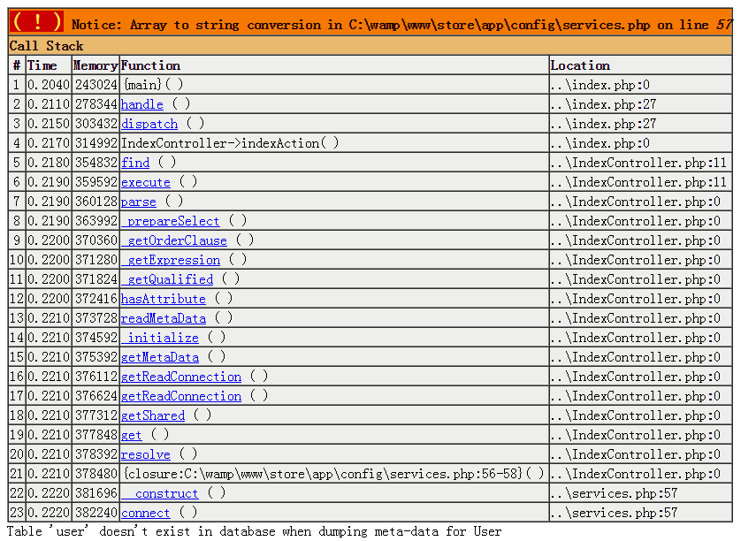
Task: Open the resolve function link
Action: [146, 454]
